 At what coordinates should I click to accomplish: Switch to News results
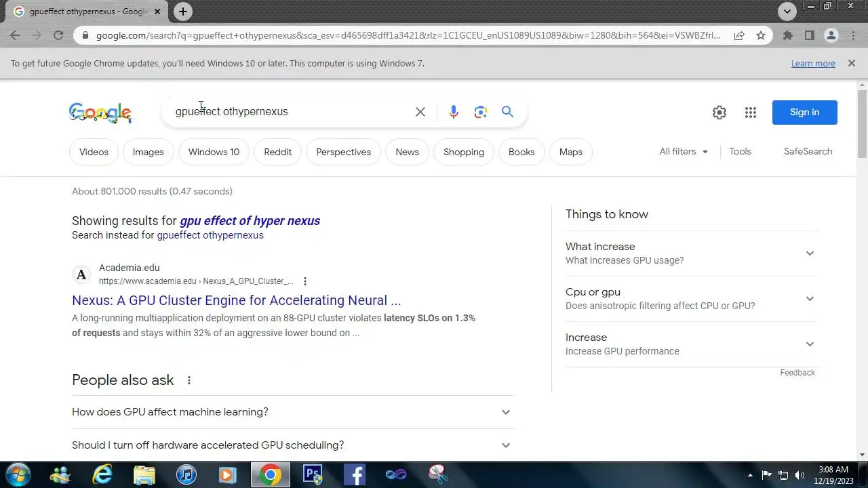pyautogui.click(x=407, y=152)
